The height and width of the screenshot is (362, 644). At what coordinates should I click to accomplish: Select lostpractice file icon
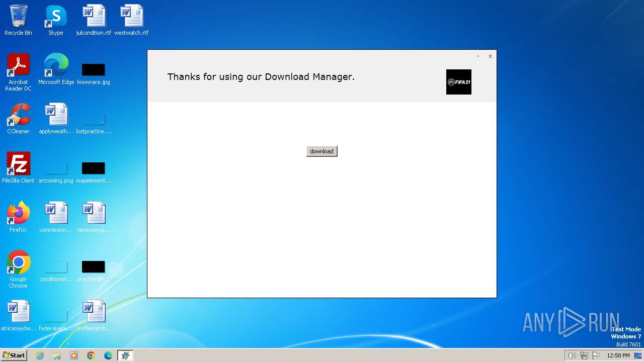pos(94,123)
